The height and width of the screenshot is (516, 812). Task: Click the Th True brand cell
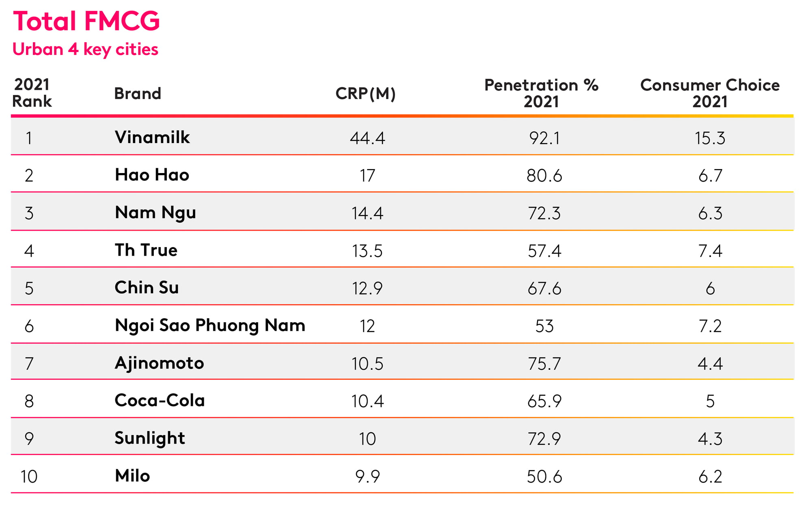tap(146, 250)
